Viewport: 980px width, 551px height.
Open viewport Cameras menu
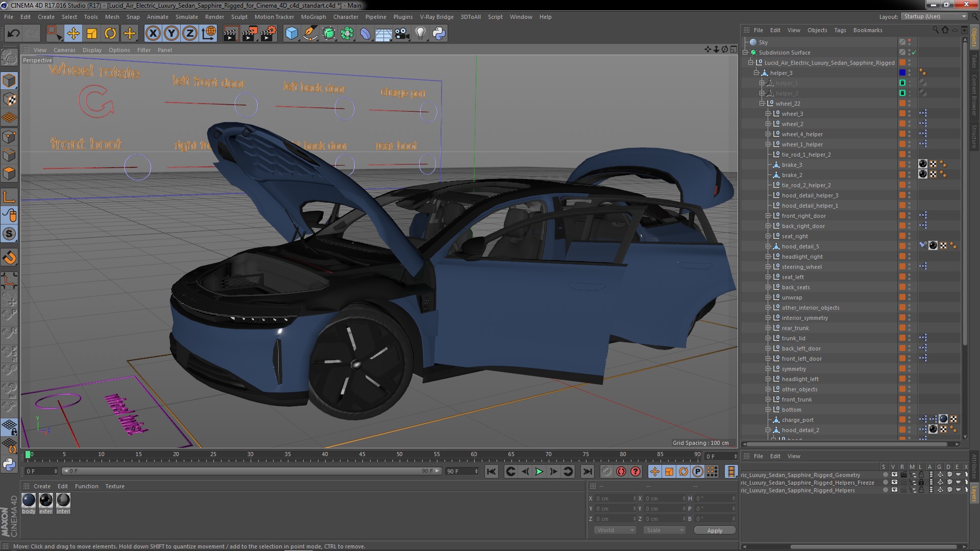(64, 50)
